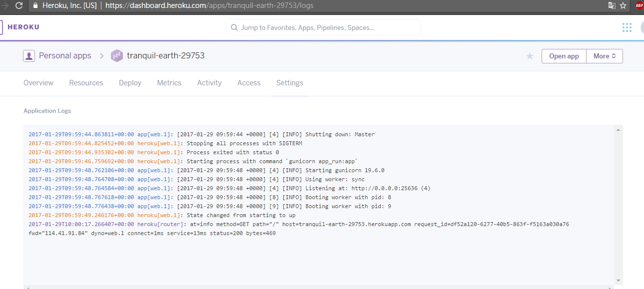Click the log scrollbar down arrow
This screenshot has height=289, width=644.
tap(619, 280)
